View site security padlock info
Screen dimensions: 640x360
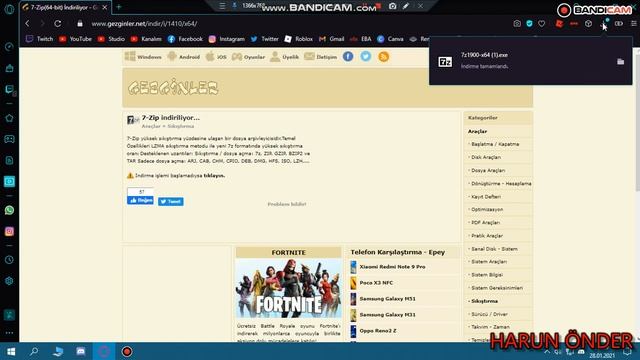[80, 24]
